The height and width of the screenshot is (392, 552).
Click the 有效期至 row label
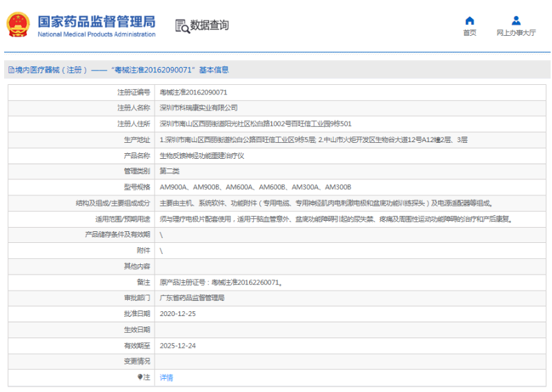[x=137, y=346]
